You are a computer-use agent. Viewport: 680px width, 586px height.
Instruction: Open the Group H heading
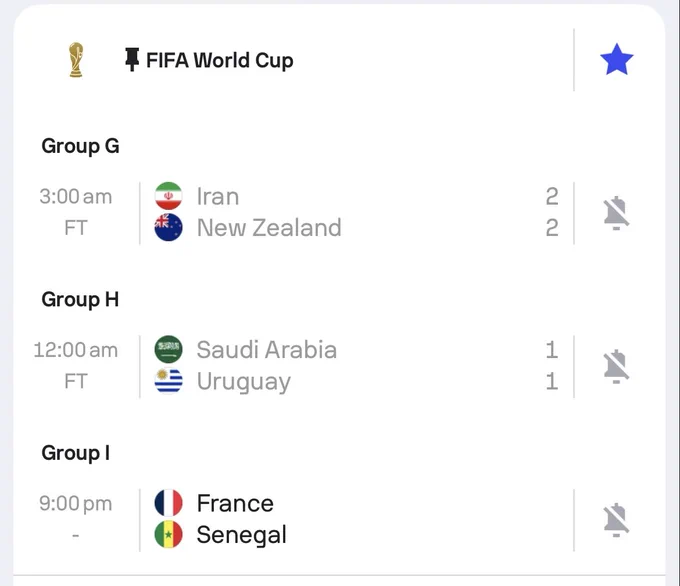coord(80,300)
